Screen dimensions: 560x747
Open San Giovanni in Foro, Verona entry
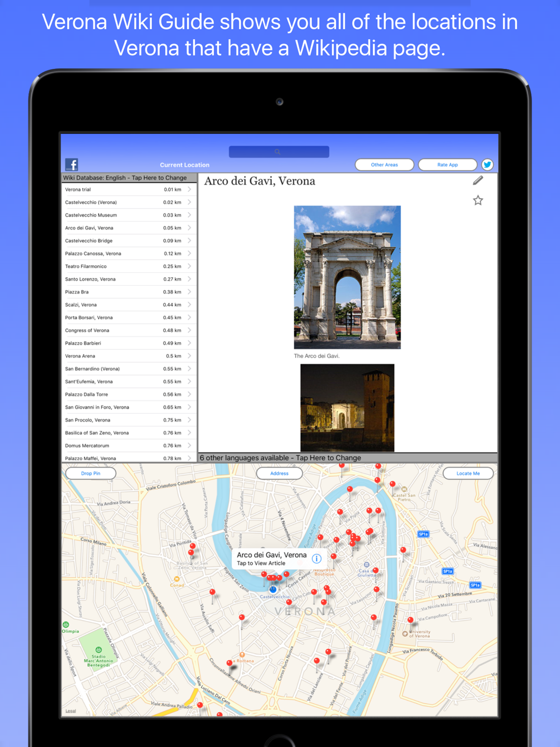(x=129, y=407)
